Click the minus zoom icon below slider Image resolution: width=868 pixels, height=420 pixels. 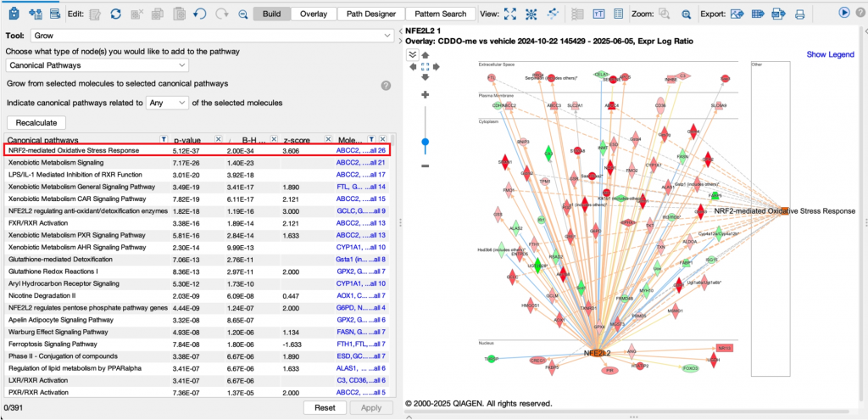(x=426, y=165)
